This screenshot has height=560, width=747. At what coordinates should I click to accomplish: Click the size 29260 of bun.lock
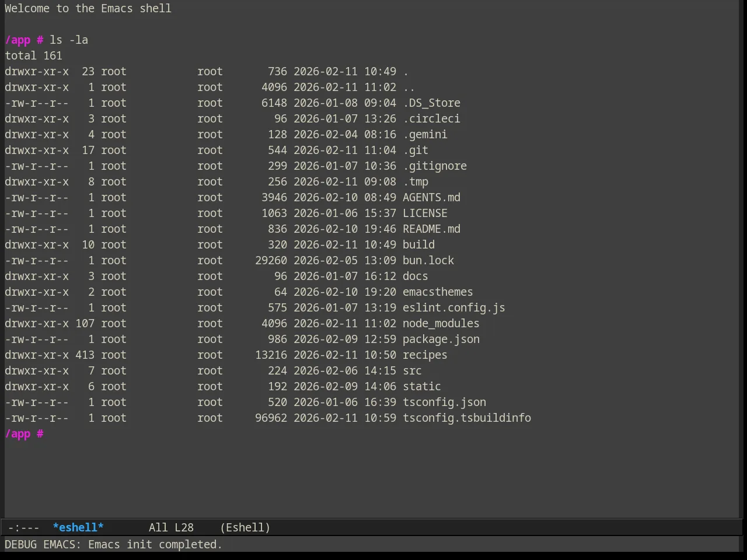click(x=271, y=260)
